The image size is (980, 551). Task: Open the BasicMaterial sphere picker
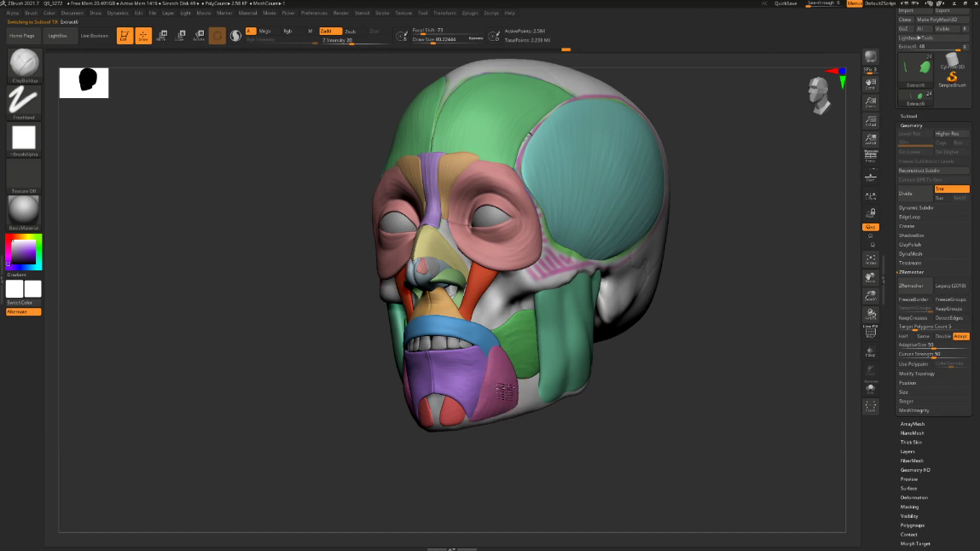(24, 213)
